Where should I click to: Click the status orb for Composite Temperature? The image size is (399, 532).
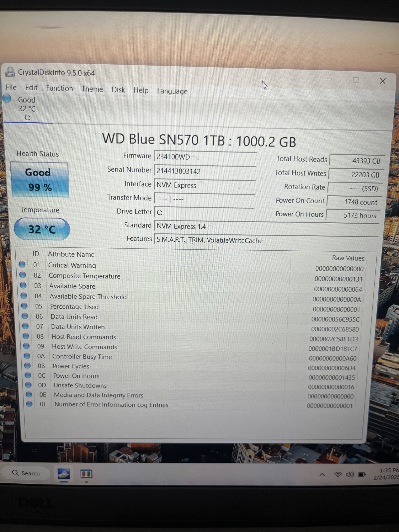coord(23,275)
